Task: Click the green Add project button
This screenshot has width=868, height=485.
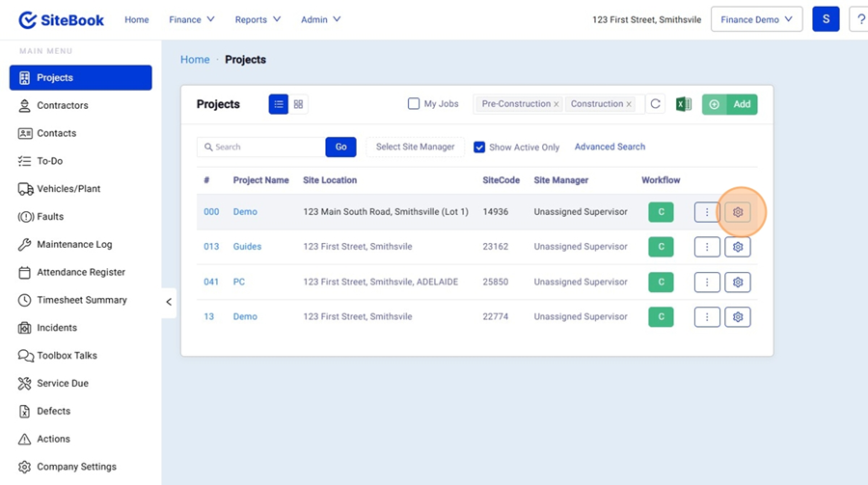Action: (730, 104)
